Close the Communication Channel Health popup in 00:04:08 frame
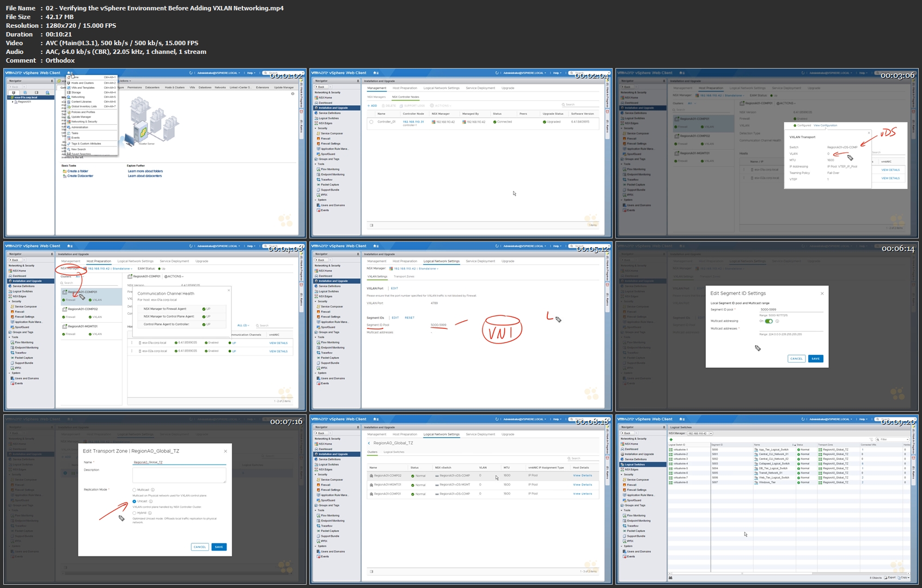The image size is (922, 588). coord(229,290)
